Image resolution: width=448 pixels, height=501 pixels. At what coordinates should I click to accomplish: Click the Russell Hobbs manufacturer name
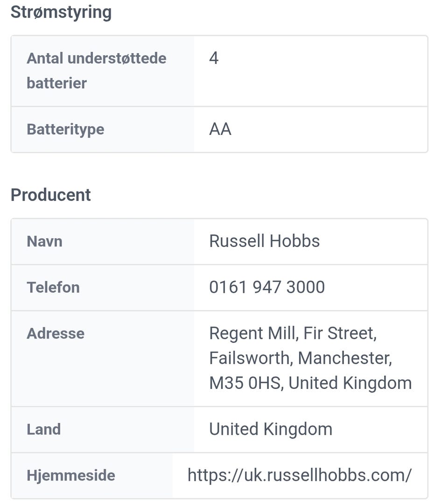pos(264,241)
